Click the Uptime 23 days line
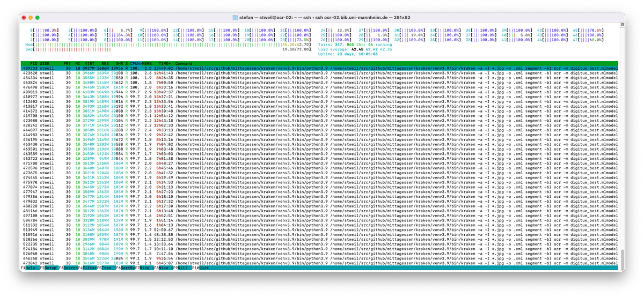Image resolution: width=644 pixels, height=297 pixels. [348, 54]
